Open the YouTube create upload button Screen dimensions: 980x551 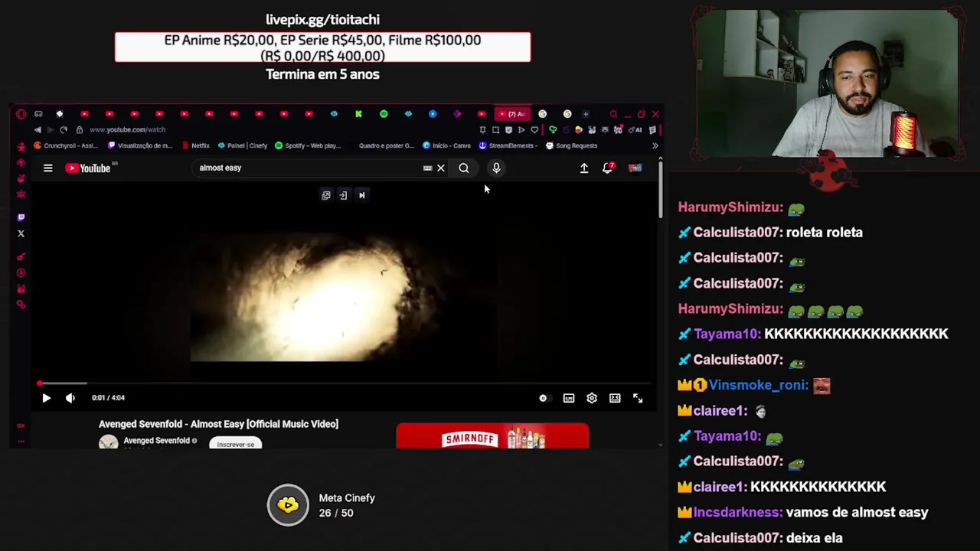[584, 168]
